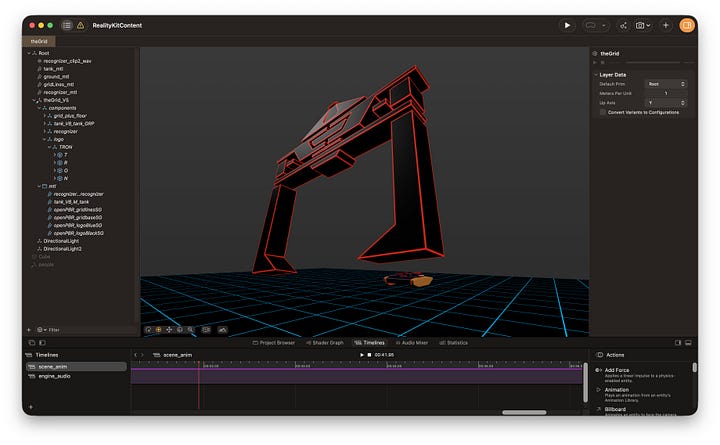Select gridLines_mtl in hierarchy
The width and height of the screenshot is (720, 445).
58,84
